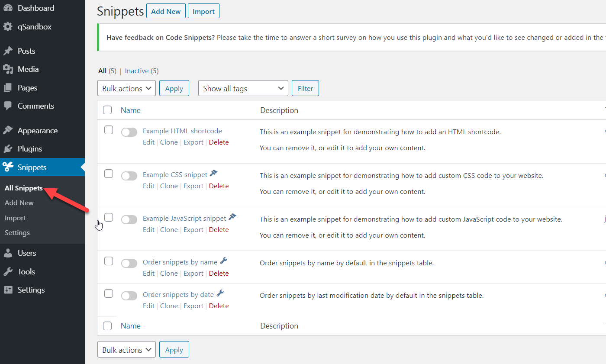The image size is (606, 364).
Task: Activate the Example CSS snippet toggle
Action: coord(129,176)
